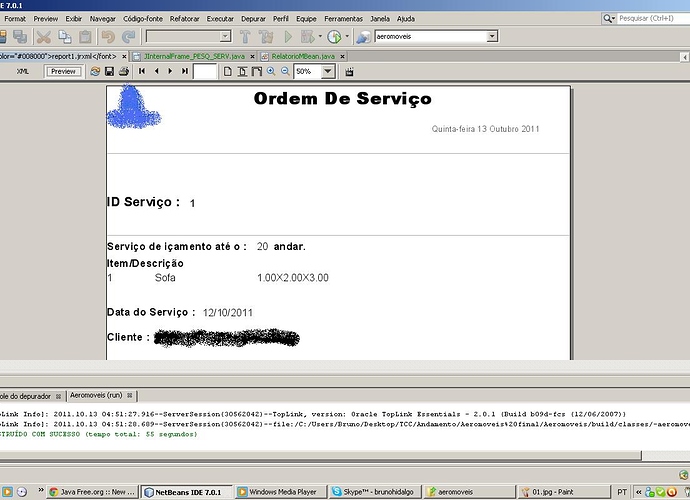The image size is (690, 500).
Task: Go to previous page of report
Action: click(x=157, y=71)
